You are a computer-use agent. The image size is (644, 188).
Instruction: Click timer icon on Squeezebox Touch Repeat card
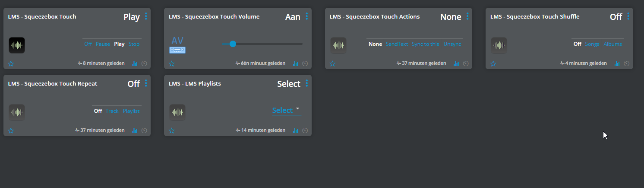pos(144,131)
